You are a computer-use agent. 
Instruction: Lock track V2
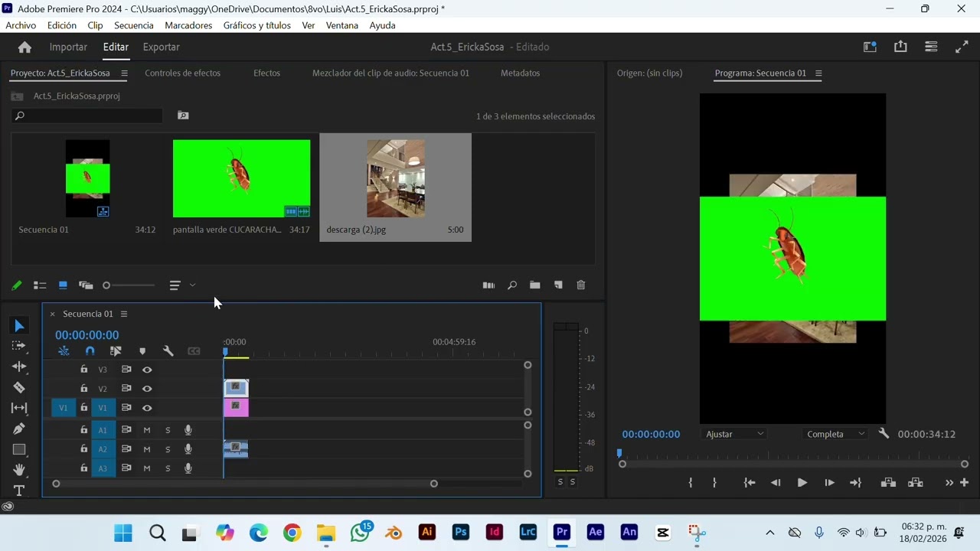[84, 389]
